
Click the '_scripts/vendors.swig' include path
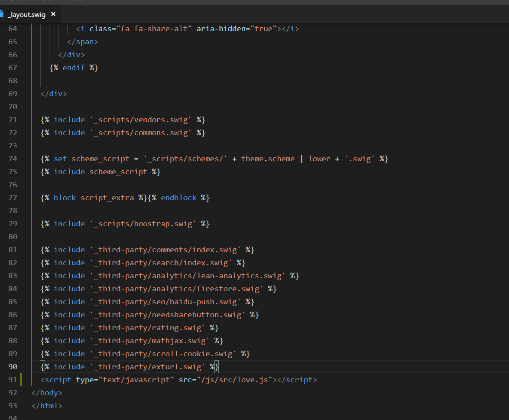click(141, 120)
